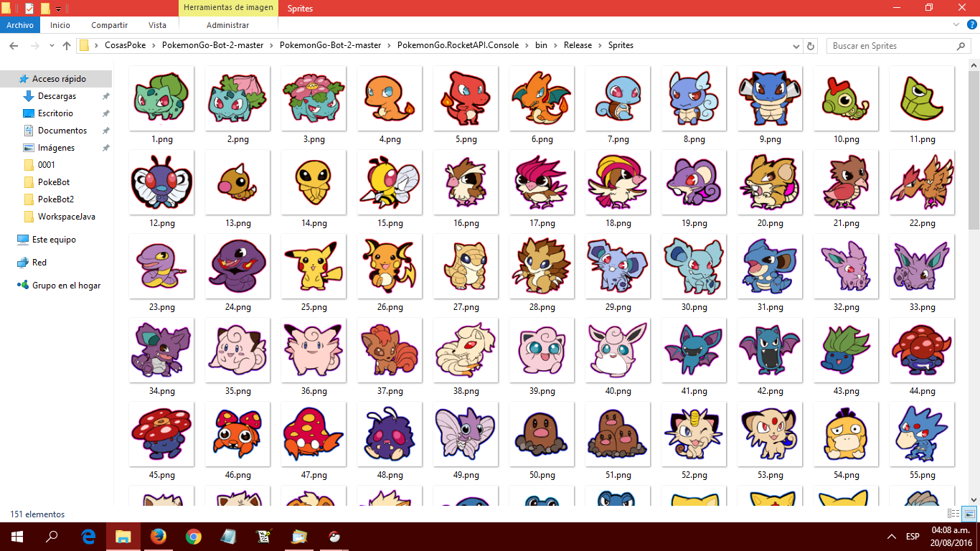Select the Pikachu sprite 25.png

(x=314, y=266)
